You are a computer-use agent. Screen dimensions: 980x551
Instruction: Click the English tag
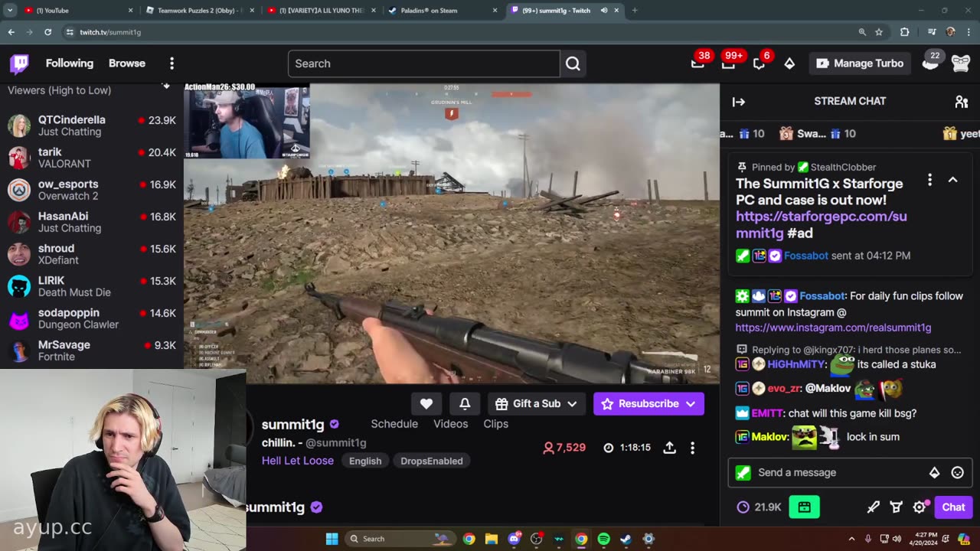(365, 461)
